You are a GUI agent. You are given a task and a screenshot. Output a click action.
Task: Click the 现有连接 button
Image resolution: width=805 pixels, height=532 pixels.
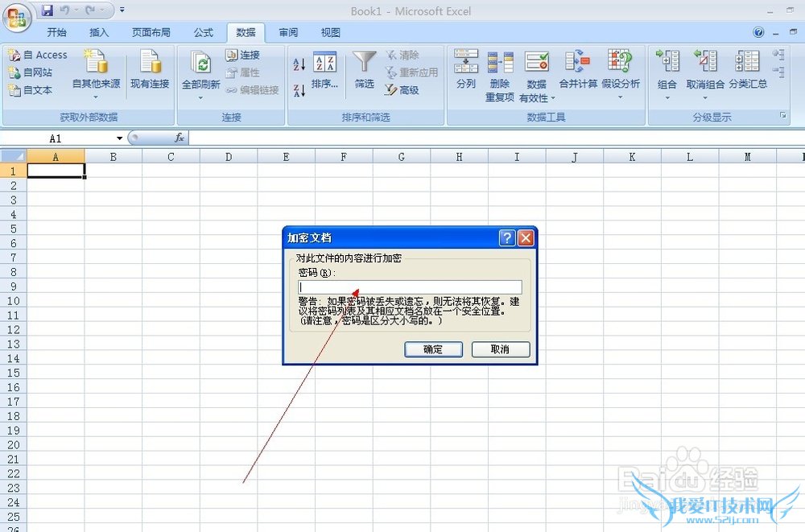tap(150, 69)
